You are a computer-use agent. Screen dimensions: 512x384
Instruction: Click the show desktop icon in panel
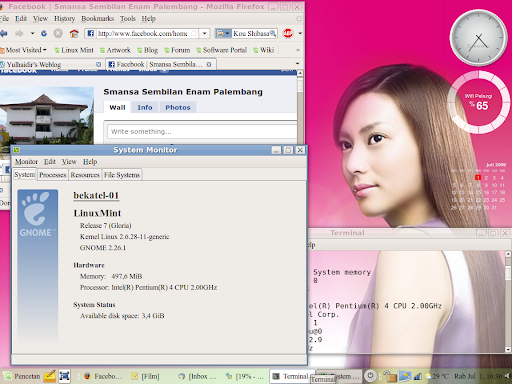(64, 376)
